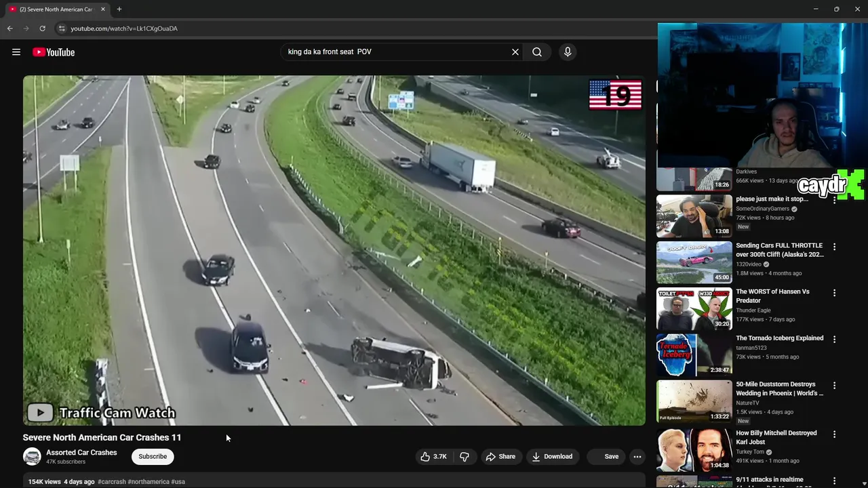The image size is (868, 488).
Task: Select the Severe North American Car tab
Action: point(56,9)
